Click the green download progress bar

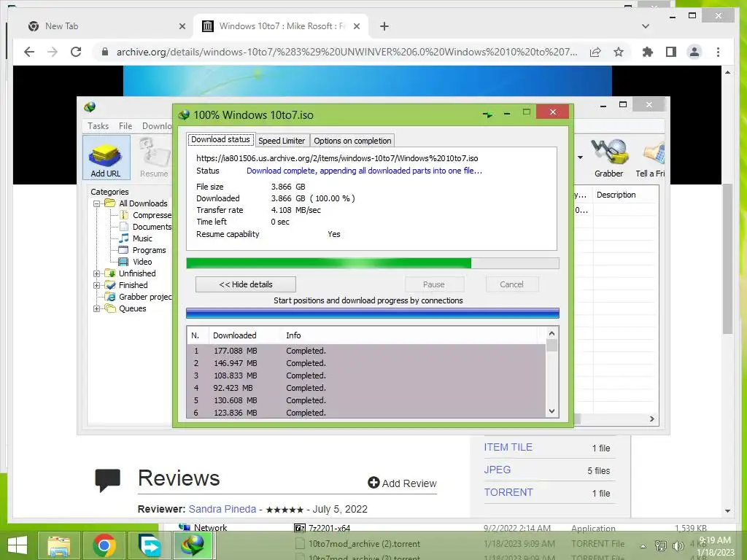click(x=373, y=263)
